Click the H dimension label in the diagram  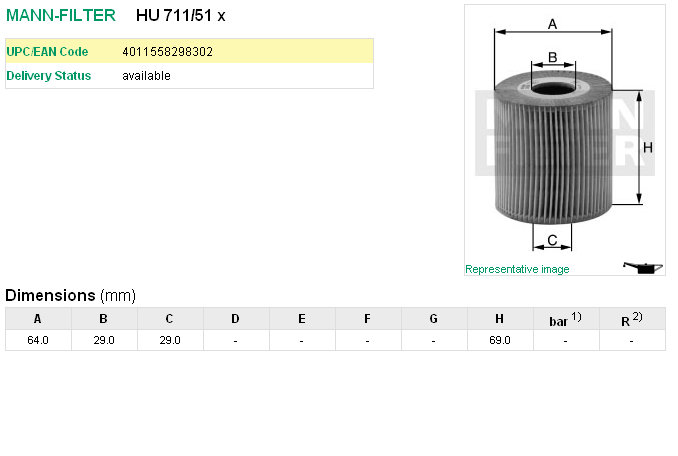pyautogui.click(x=648, y=148)
